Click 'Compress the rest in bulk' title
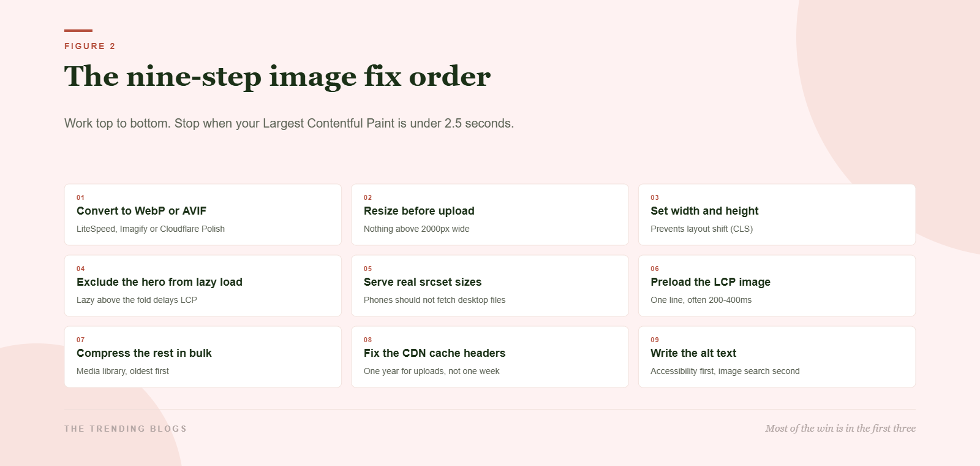 coord(144,353)
